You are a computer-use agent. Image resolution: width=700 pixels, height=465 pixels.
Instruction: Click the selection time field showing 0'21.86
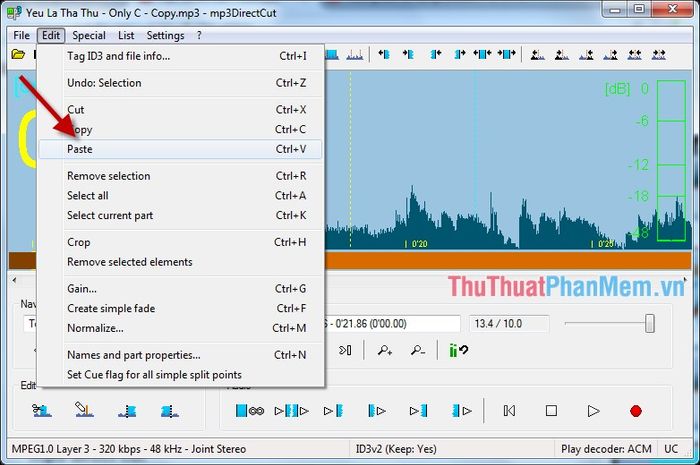(x=392, y=324)
